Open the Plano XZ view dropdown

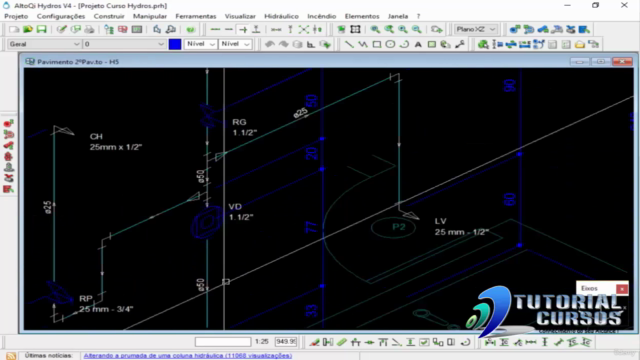point(476,29)
